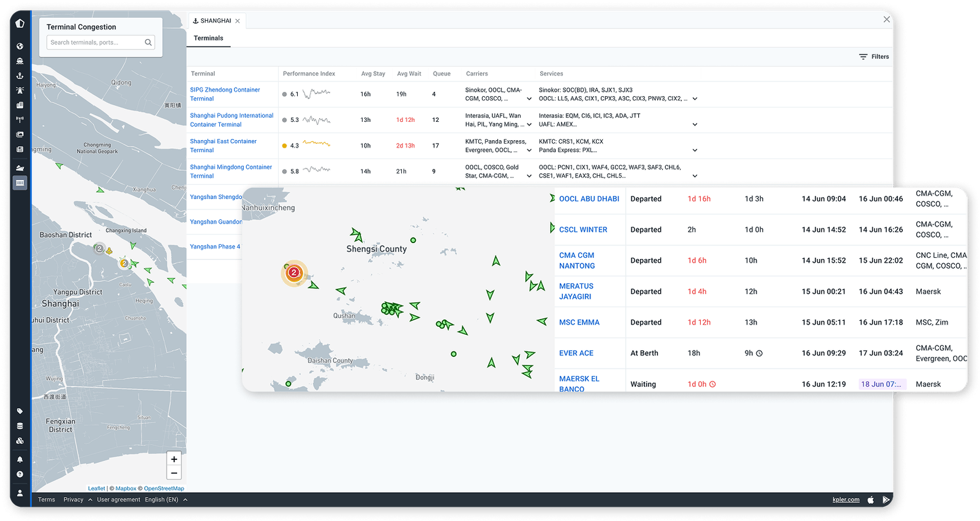
Task: Expand carriers list for SIPG Zhendong terminal
Action: point(529,99)
